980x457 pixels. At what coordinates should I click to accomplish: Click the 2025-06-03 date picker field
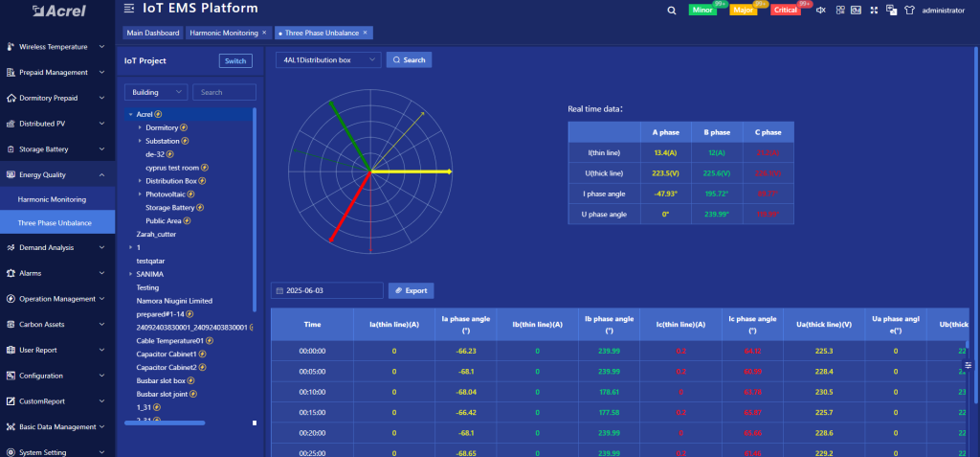[327, 290]
